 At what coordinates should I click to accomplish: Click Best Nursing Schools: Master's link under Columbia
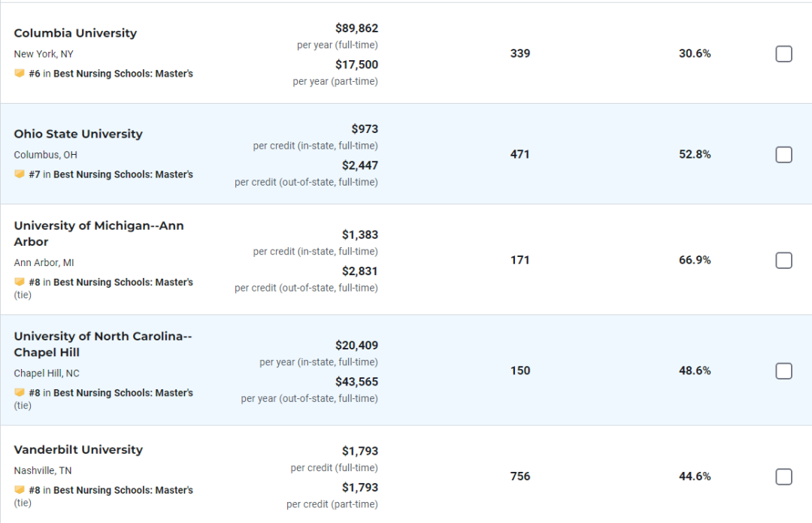pos(123,74)
